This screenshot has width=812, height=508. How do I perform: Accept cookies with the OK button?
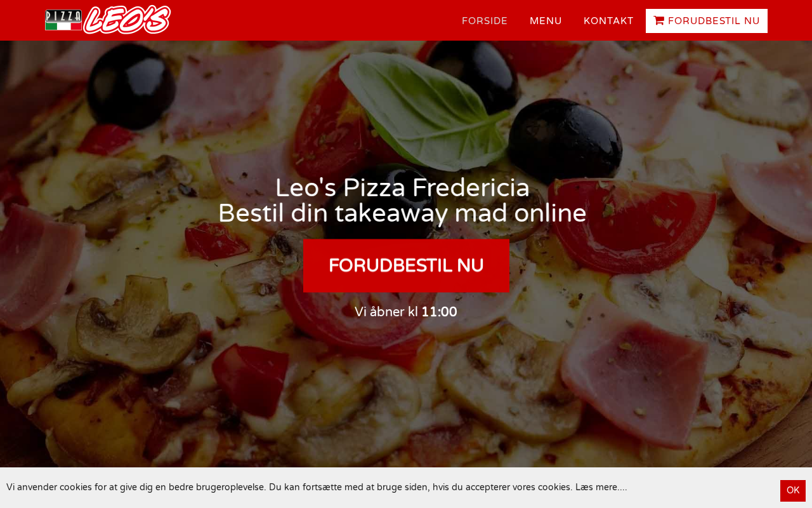(793, 490)
